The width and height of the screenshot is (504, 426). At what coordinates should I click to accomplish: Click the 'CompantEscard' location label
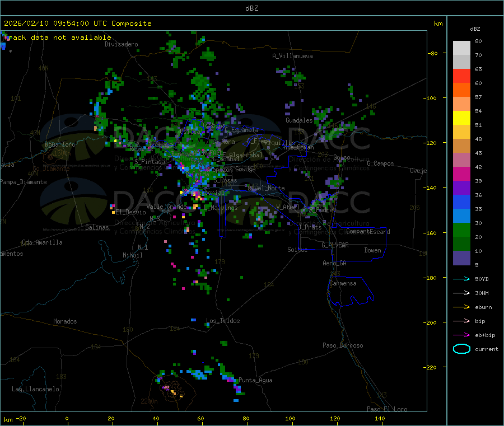[x=368, y=232]
